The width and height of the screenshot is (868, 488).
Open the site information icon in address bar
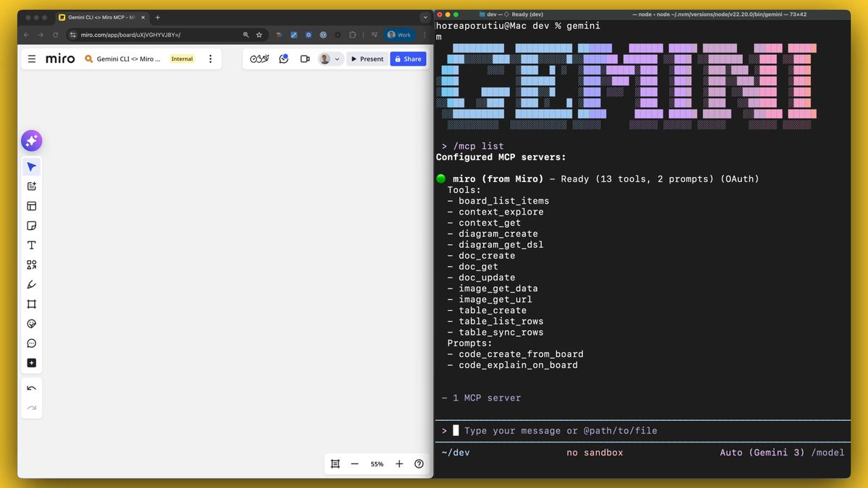pos(73,35)
